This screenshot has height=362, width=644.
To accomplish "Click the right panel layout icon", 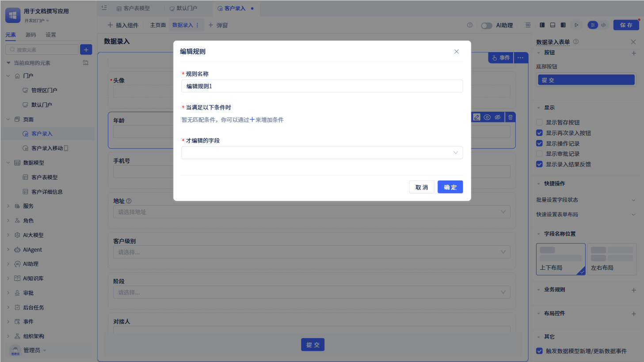I will coord(563,25).
